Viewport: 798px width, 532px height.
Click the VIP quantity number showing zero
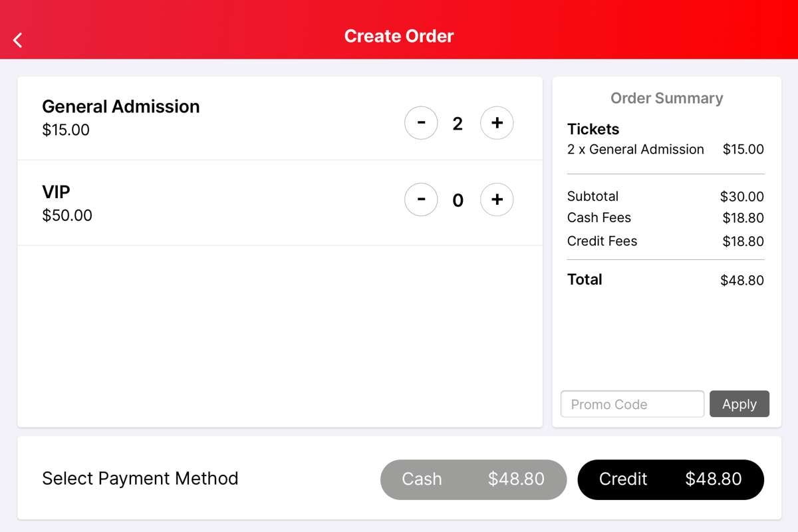(458, 200)
